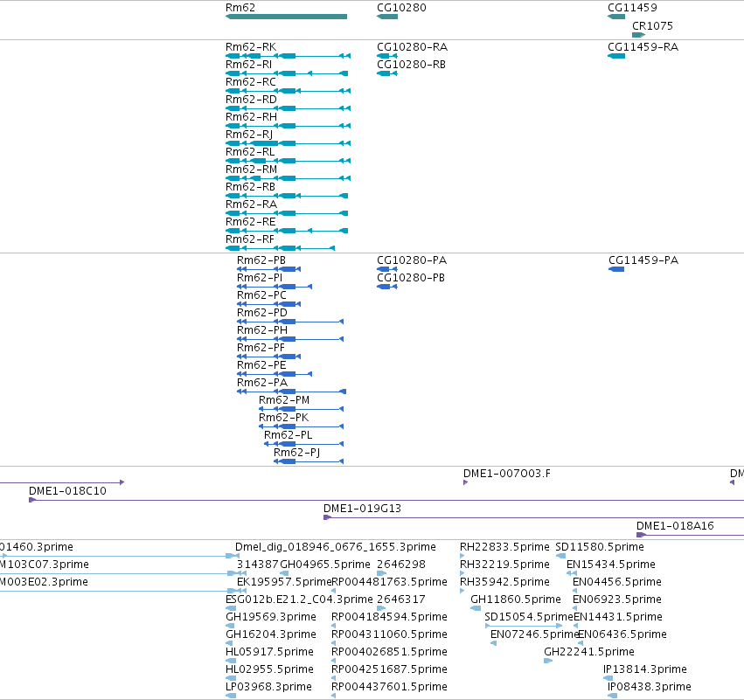Click the RP004311060.5prime EST
744x700 pixels.
click(x=389, y=634)
